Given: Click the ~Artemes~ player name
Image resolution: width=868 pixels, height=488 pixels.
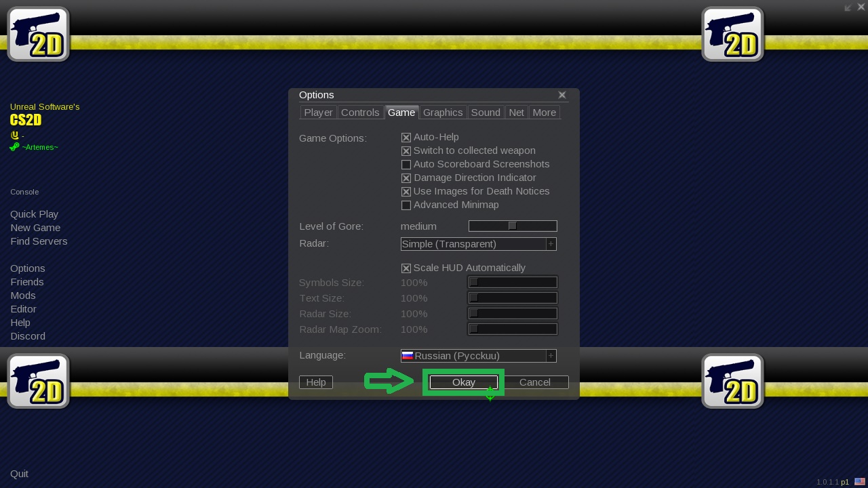Looking at the screenshot, I should 40,147.
